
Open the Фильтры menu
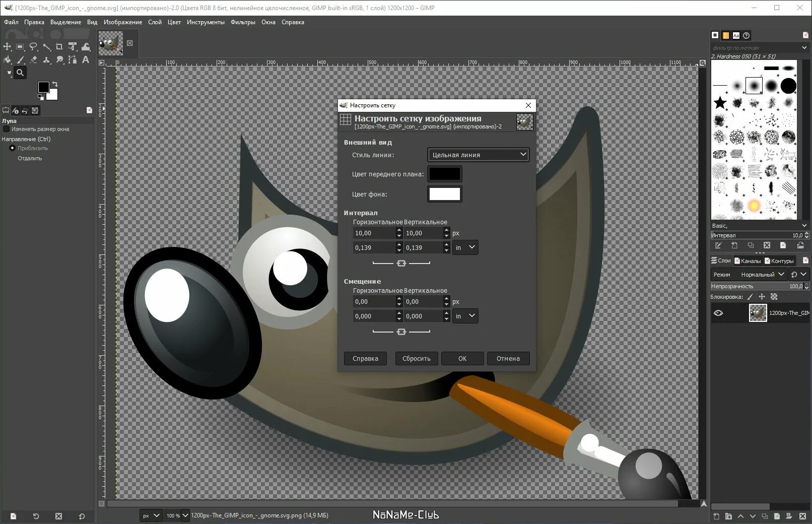(243, 22)
